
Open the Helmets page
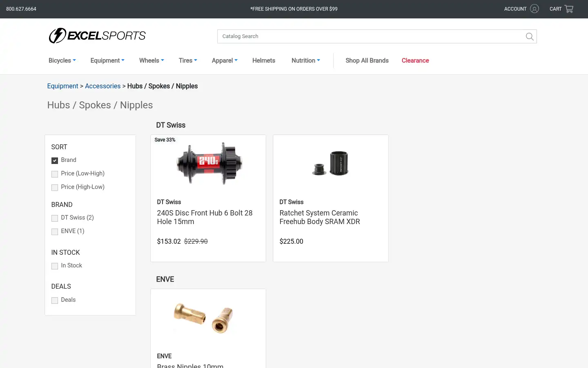[x=264, y=61]
